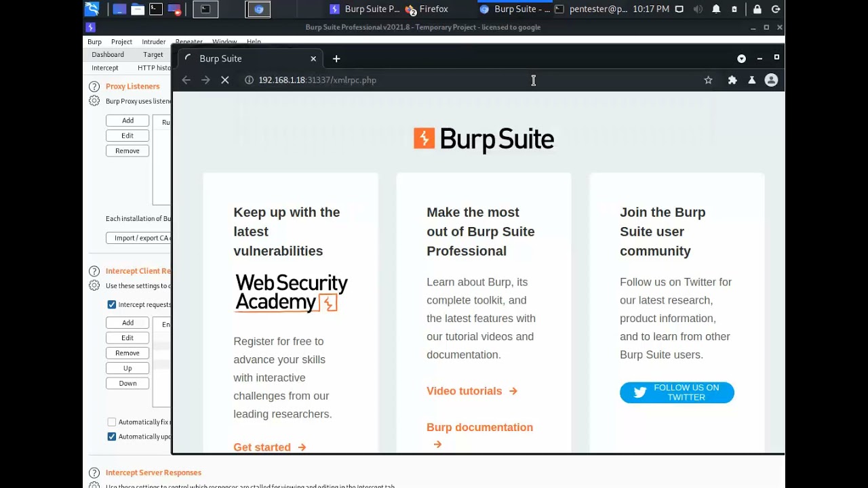This screenshot has width=868, height=488.
Task: Switch to the workspace showing the browser
Action: click(258, 9)
